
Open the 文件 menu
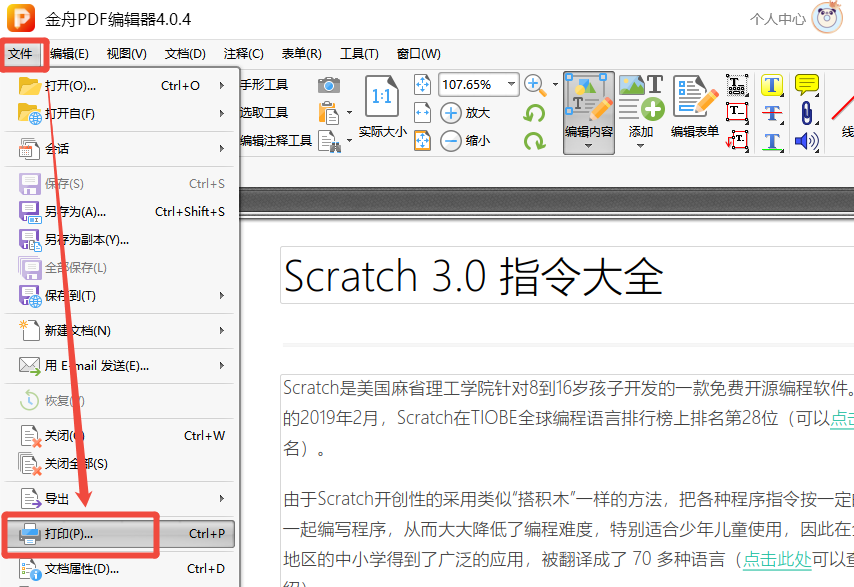point(21,54)
